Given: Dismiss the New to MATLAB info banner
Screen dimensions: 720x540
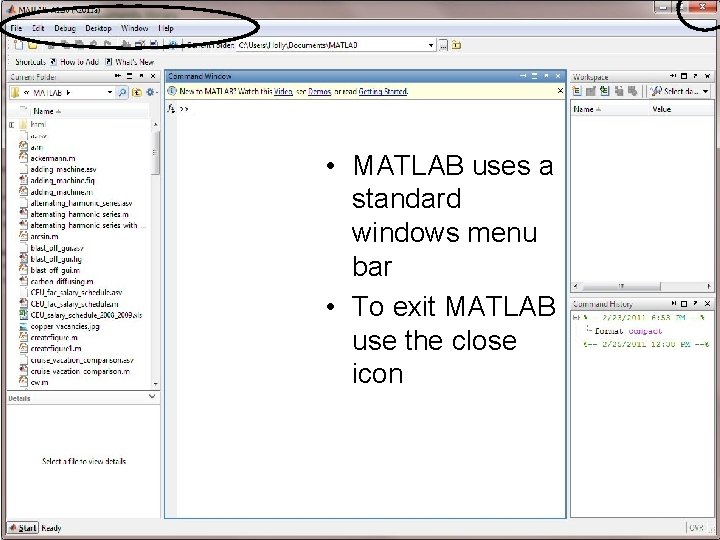Looking at the screenshot, I should tap(560, 91).
